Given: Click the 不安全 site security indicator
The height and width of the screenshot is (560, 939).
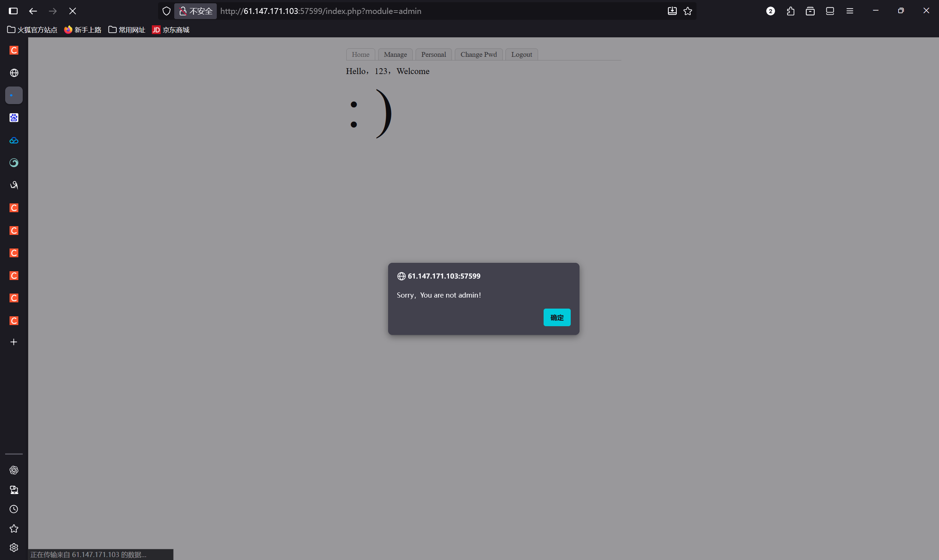Looking at the screenshot, I should (x=196, y=11).
